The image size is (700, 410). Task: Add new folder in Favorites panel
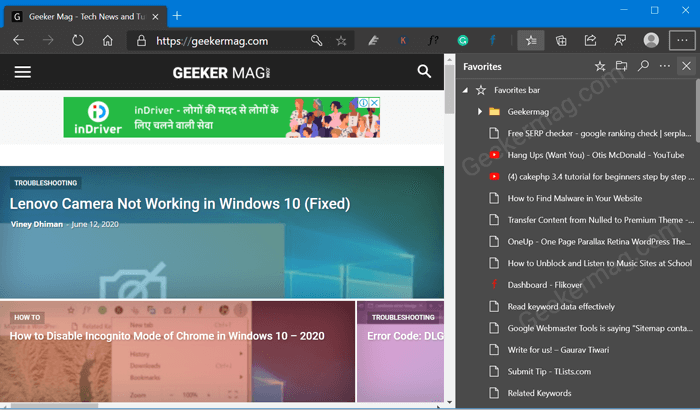(x=621, y=67)
